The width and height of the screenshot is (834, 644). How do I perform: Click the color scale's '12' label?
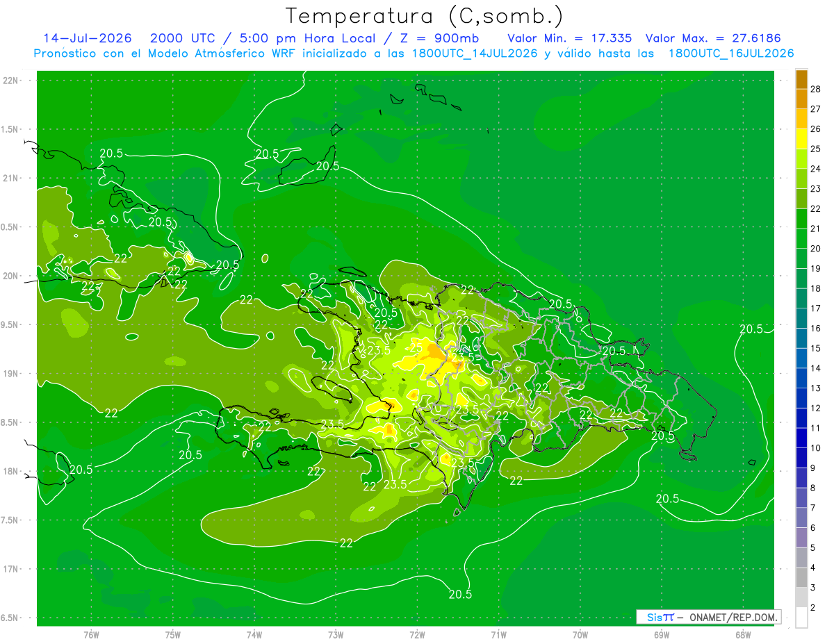(816, 408)
